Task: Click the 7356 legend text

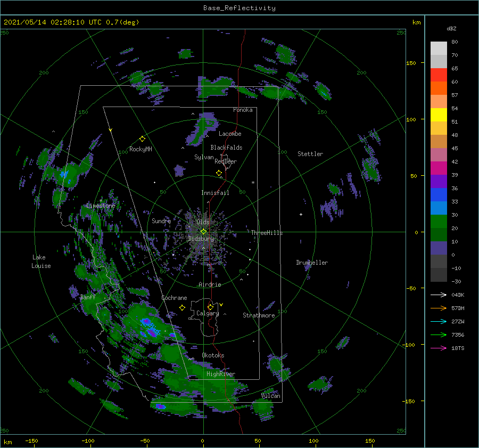Action: [458, 335]
